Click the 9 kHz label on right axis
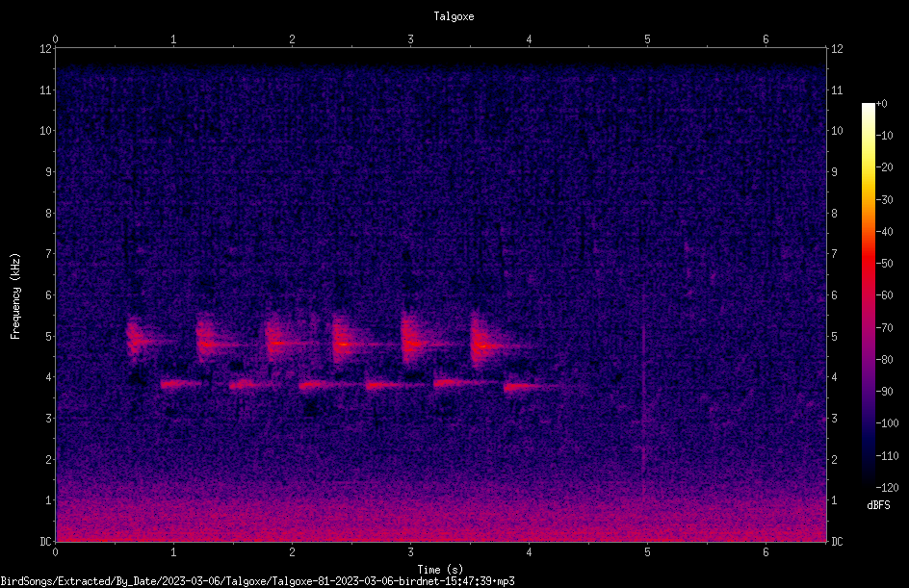The height and width of the screenshot is (588, 909). coord(834,172)
